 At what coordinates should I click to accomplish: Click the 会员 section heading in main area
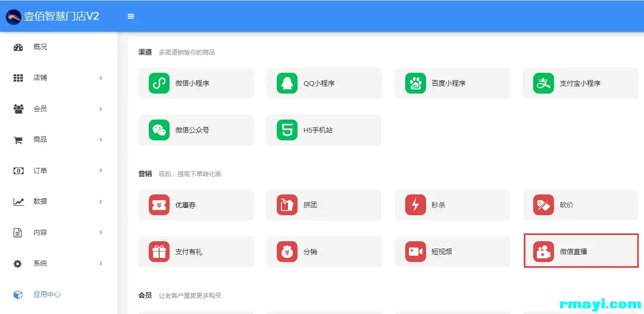pyautogui.click(x=145, y=295)
